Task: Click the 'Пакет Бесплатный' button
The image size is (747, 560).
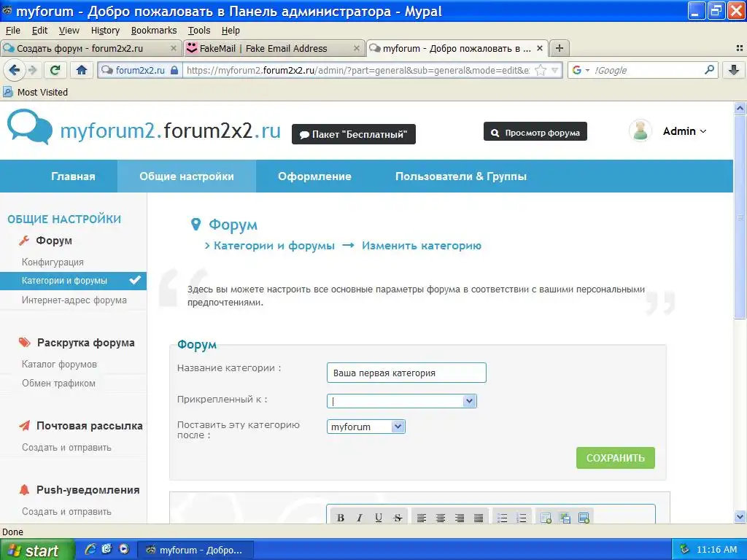Action: [354, 134]
